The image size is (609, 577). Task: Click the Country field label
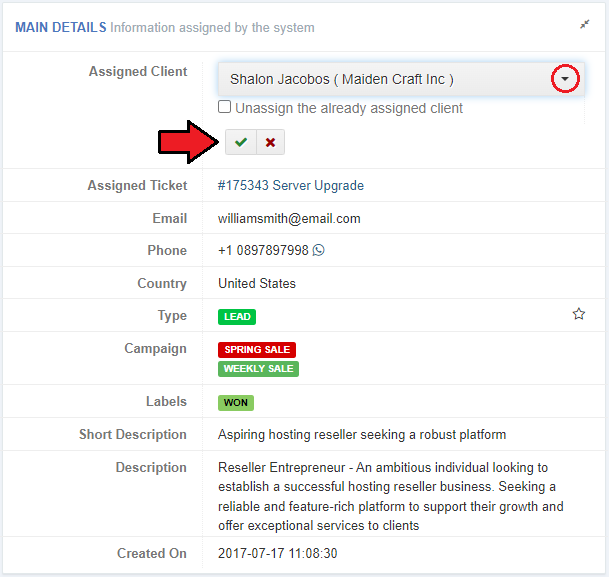[x=162, y=283]
